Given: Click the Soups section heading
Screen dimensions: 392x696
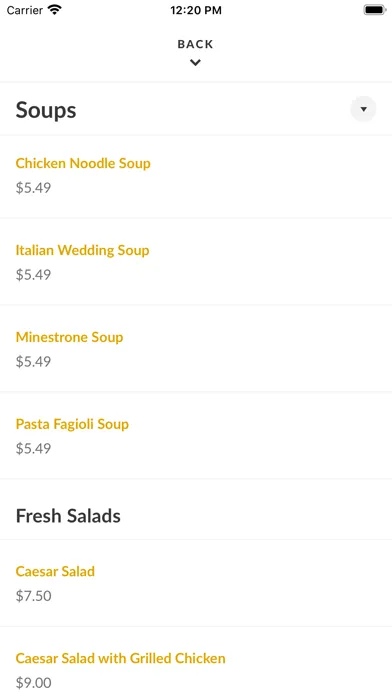Looking at the screenshot, I should tap(46, 110).
